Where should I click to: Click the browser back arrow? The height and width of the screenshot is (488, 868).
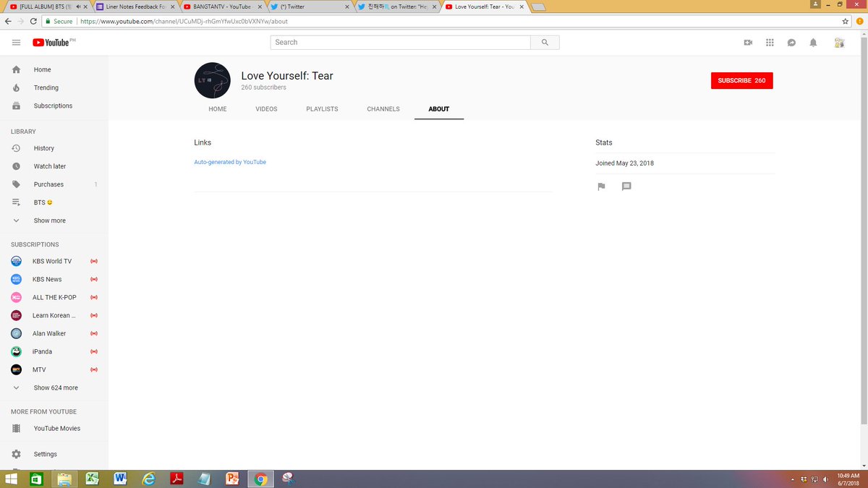8,21
